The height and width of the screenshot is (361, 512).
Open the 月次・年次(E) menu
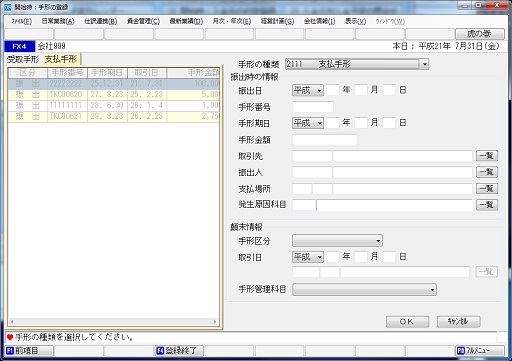(232, 21)
